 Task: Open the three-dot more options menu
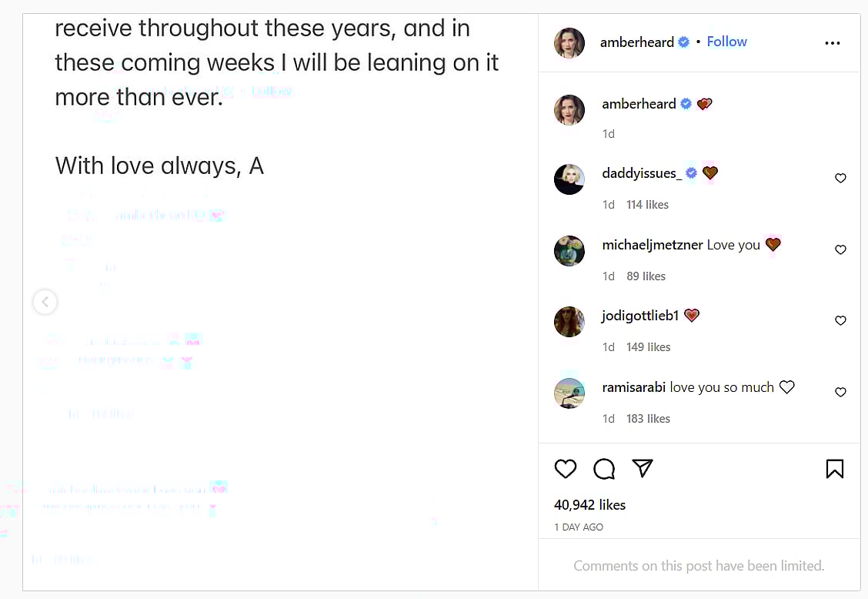pos(833,43)
